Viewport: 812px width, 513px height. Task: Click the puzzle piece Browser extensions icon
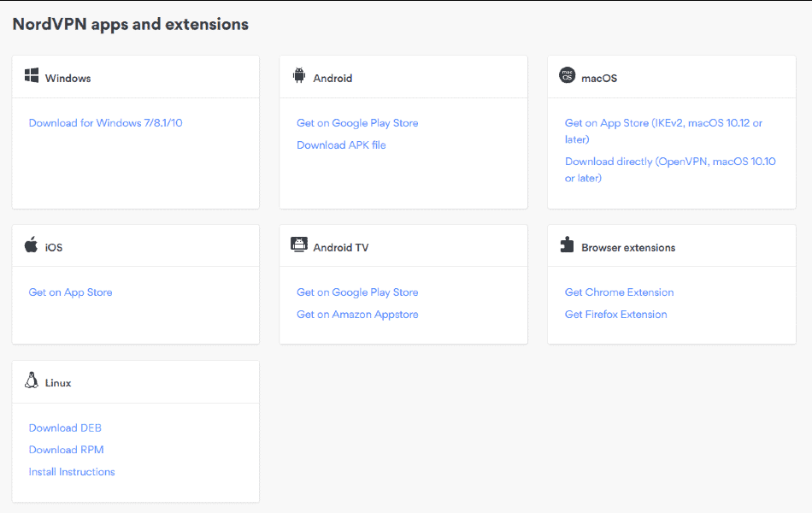567,245
